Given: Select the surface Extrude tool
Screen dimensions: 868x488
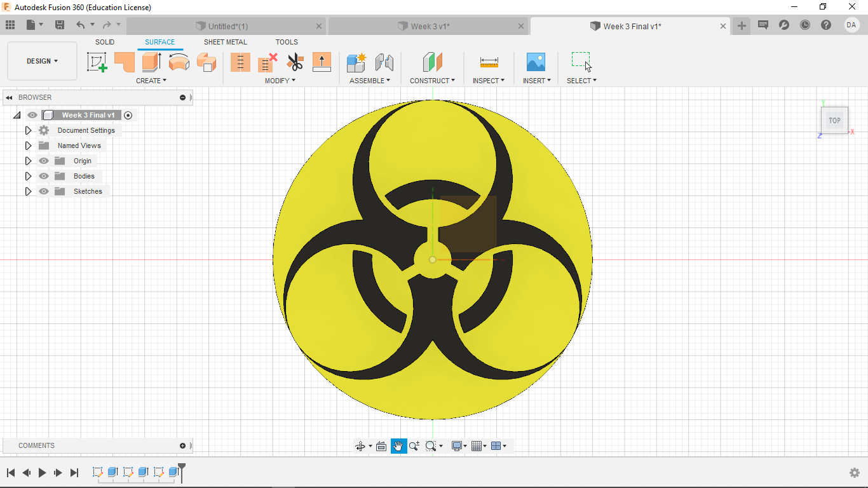Looking at the screenshot, I should 152,62.
